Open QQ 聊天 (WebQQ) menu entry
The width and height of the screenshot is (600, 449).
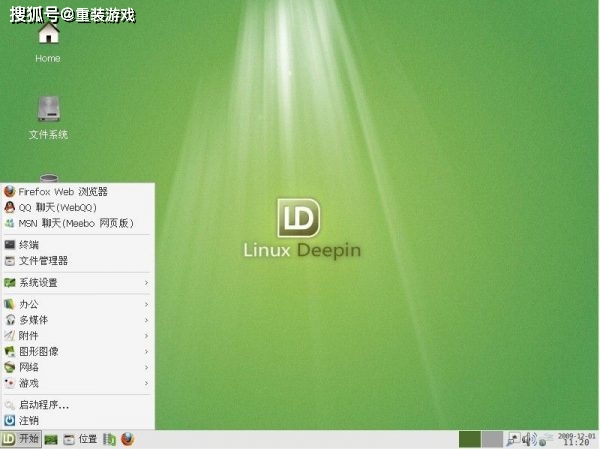tap(78, 207)
